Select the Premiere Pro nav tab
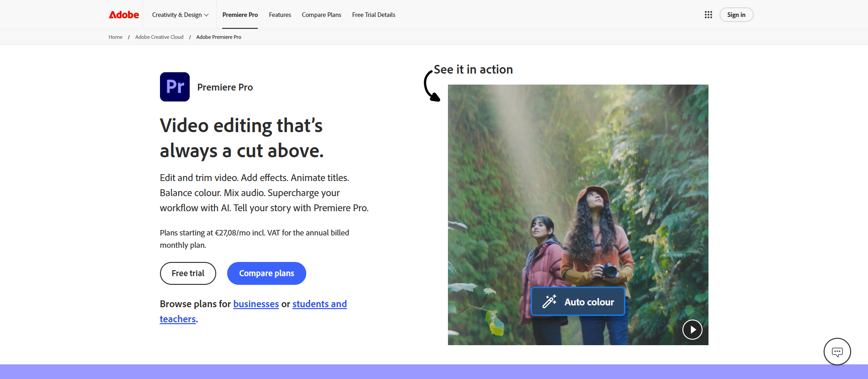 pyautogui.click(x=240, y=15)
